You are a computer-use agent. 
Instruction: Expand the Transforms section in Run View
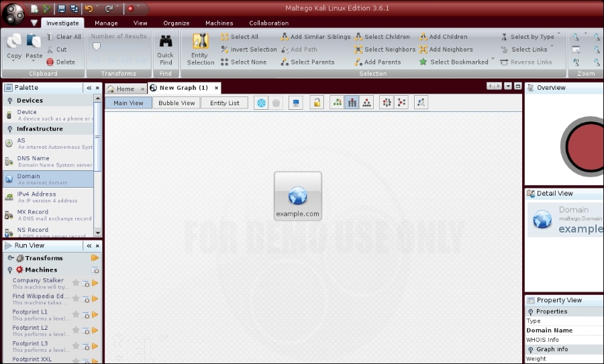pos(11,258)
